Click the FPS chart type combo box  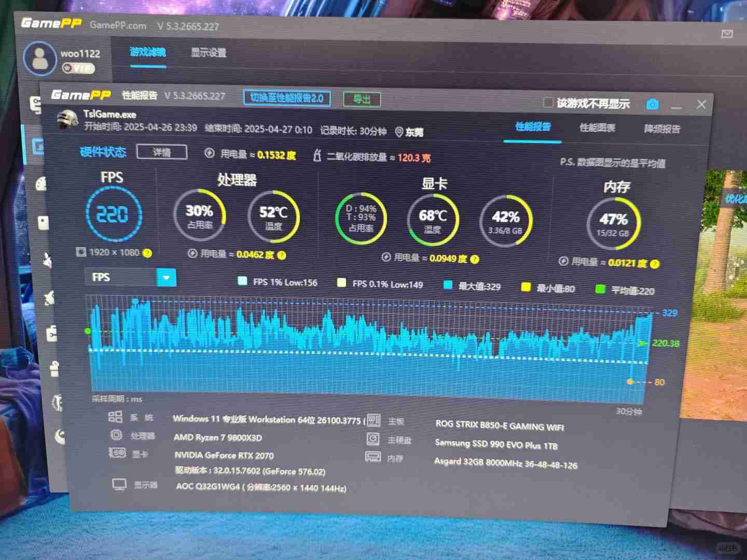point(130,277)
